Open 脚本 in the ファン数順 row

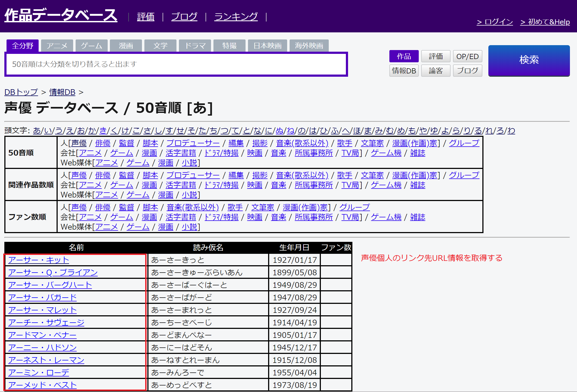tap(150, 207)
